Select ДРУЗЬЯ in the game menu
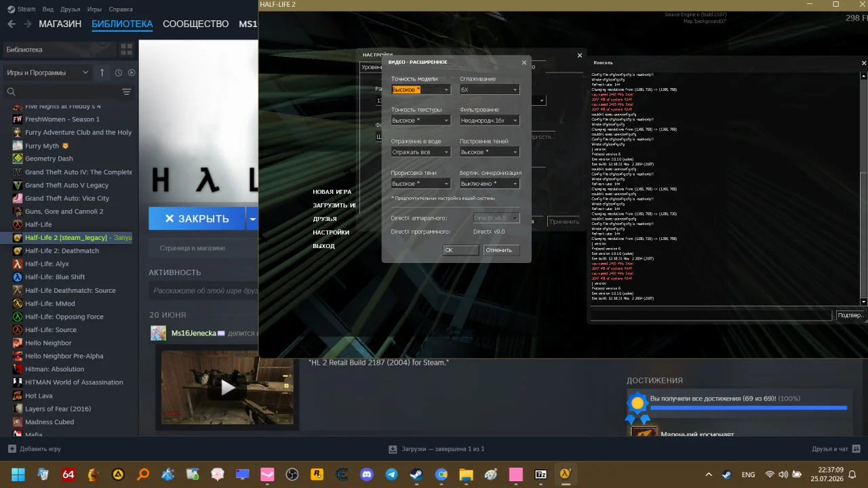Viewport: 868px width, 488px height. click(325, 219)
